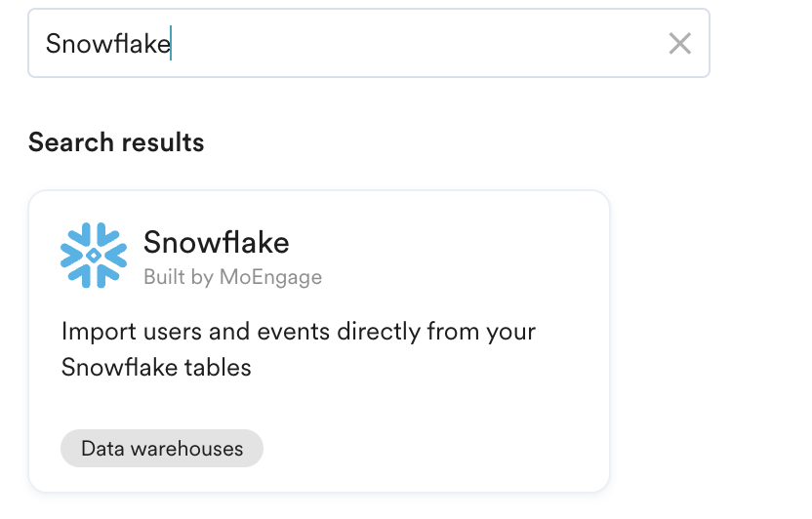Click empty space right of Data warehouses tag
The image size is (812, 519).
(429, 449)
